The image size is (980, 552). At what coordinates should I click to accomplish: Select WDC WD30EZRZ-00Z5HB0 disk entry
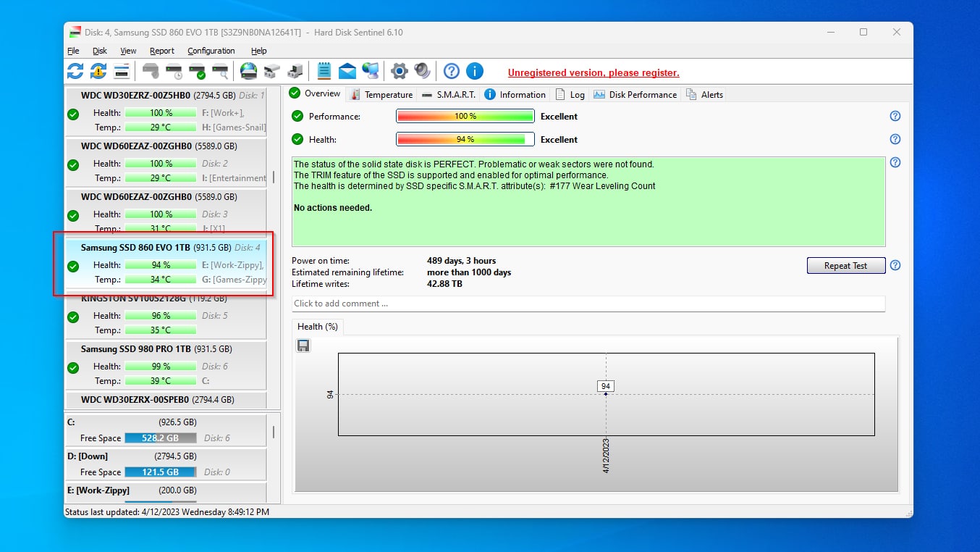click(166, 112)
